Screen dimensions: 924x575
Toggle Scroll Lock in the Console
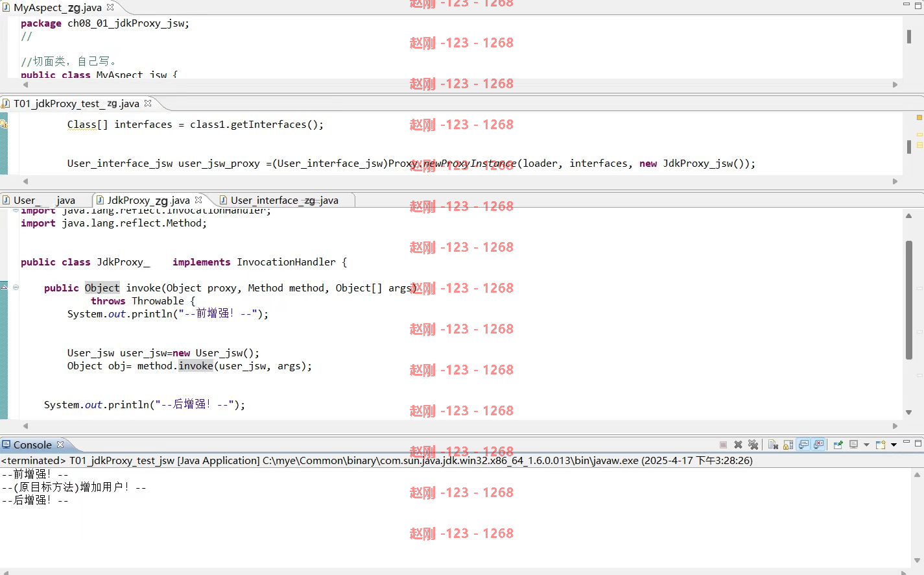[x=788, y=445]
